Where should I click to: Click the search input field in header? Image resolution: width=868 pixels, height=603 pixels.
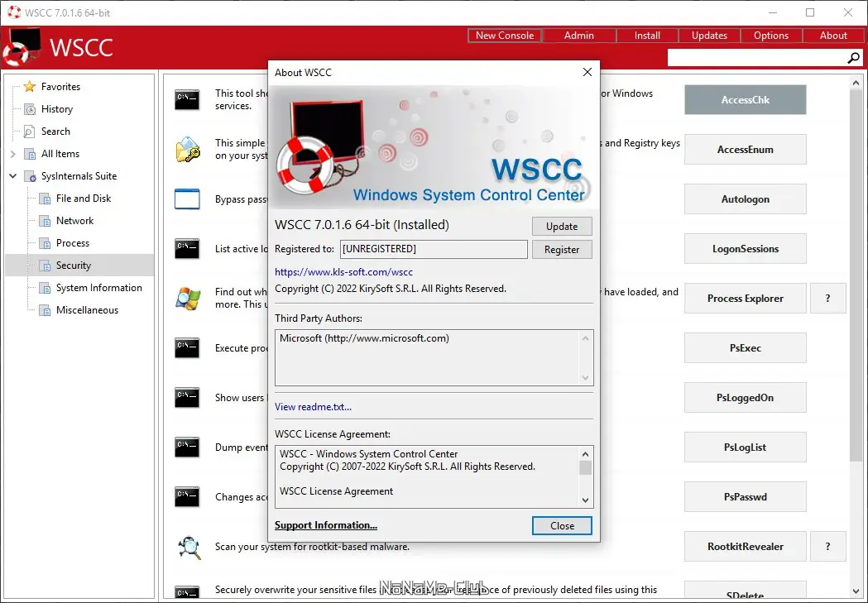pos(757,58)
